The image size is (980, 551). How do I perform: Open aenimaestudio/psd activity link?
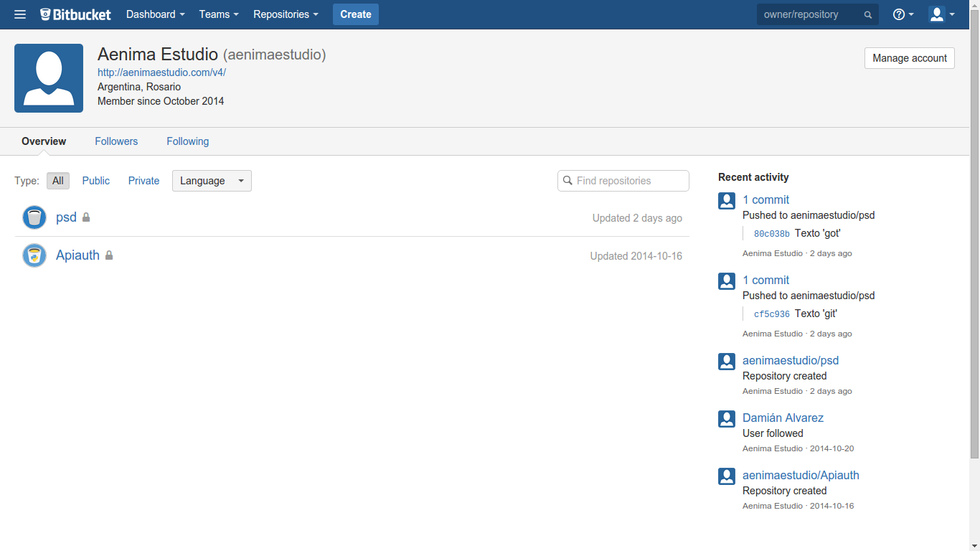point(791,361)
